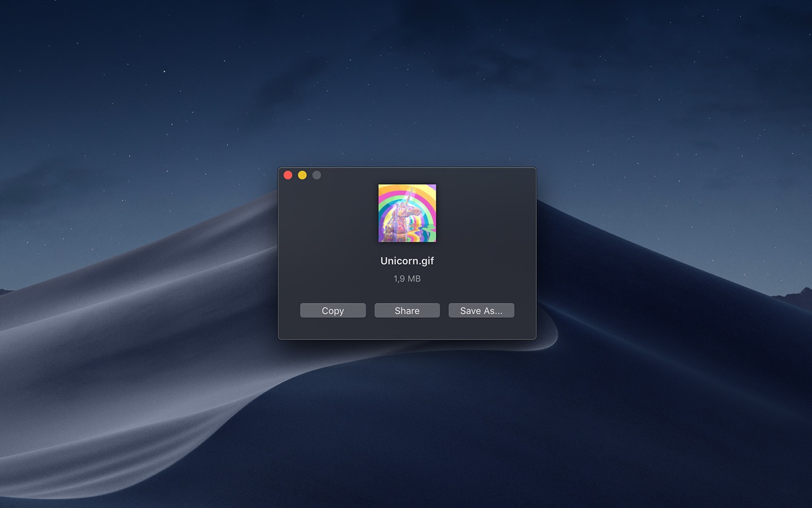
Task: Open a save dialog via Save As...
Action: [481, 310]
